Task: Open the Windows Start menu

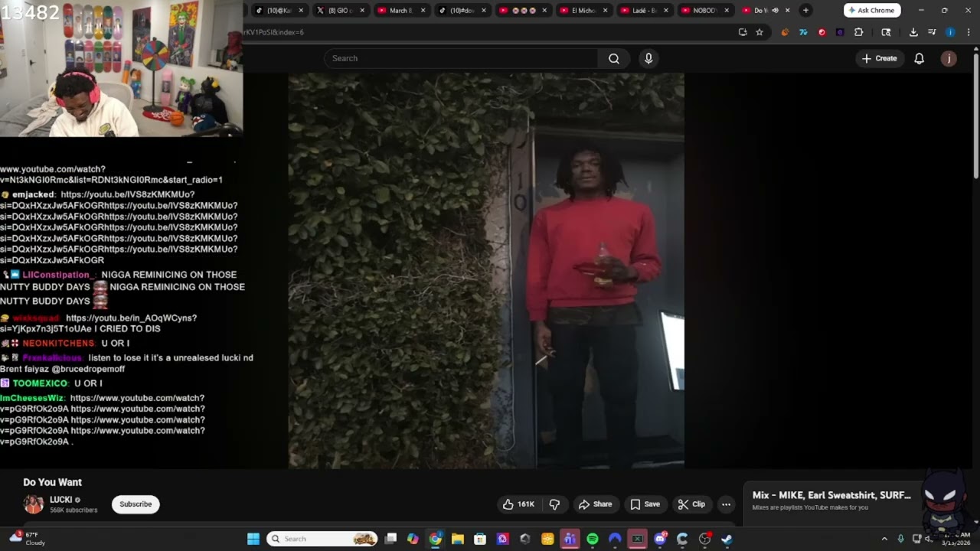Action: (253, 539)
